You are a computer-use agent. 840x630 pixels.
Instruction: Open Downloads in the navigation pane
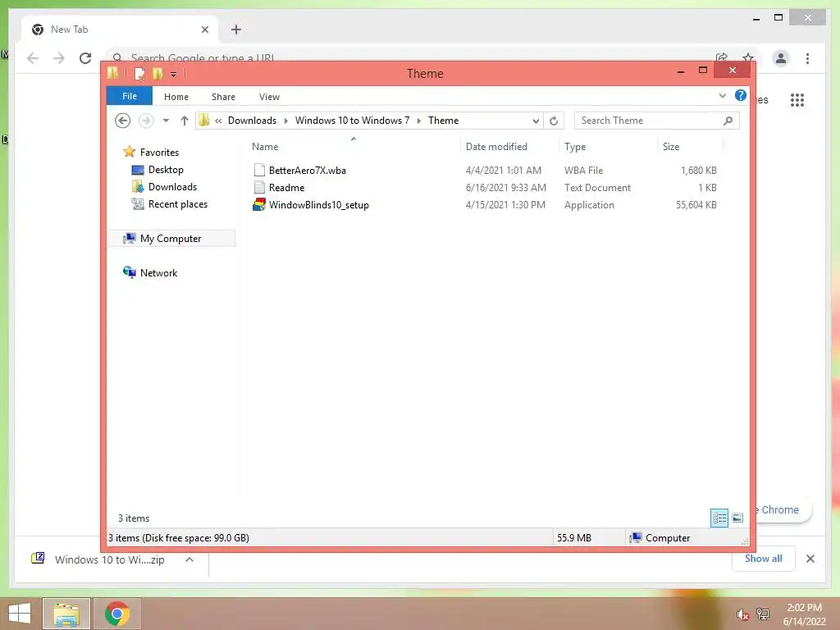(x=172, y=187)
